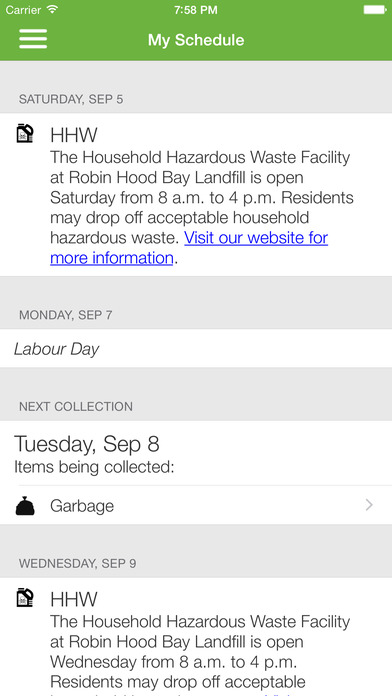This screenshot has width=392, height=696.
Task: Open the Garbage collection item
Action: tap(196, 506)
